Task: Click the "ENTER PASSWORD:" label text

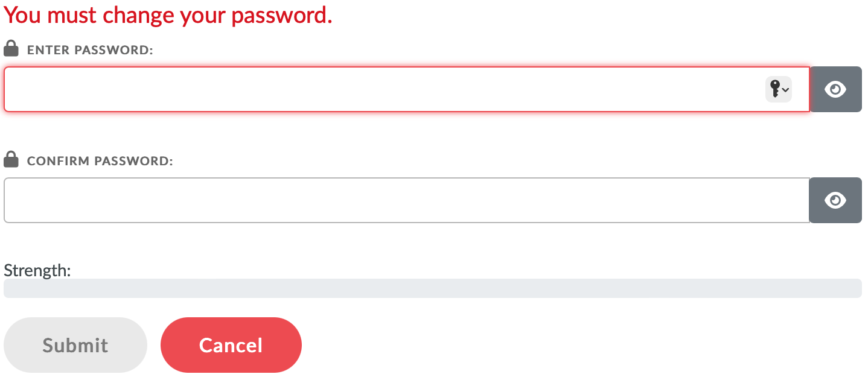Action: tap(91, 50)
